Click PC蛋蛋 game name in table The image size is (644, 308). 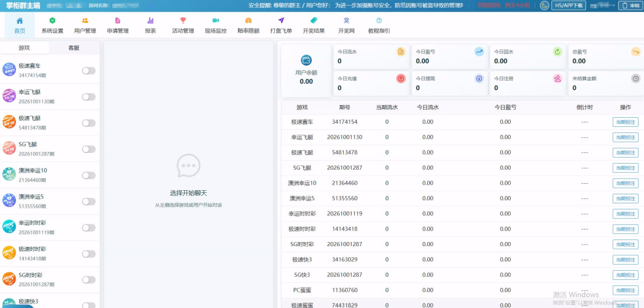coord(302,290)
